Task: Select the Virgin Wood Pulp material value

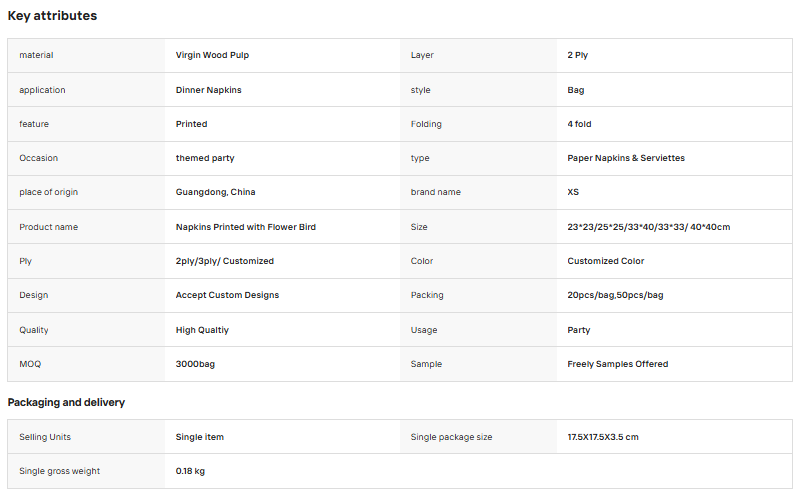Action: [x=212, y=55]
